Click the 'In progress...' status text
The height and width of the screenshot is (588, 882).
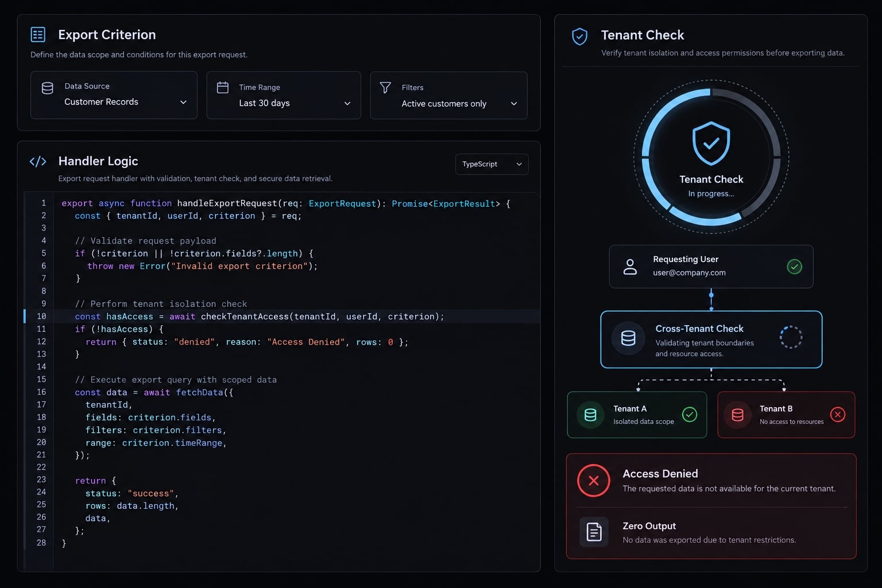pyautogui.click(x=711, y=194)
